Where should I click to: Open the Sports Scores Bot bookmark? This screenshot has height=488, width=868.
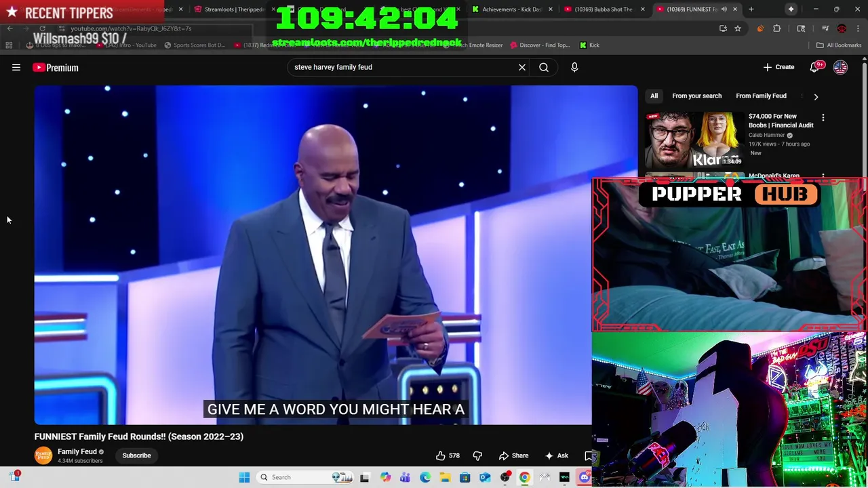pos(194,45)
